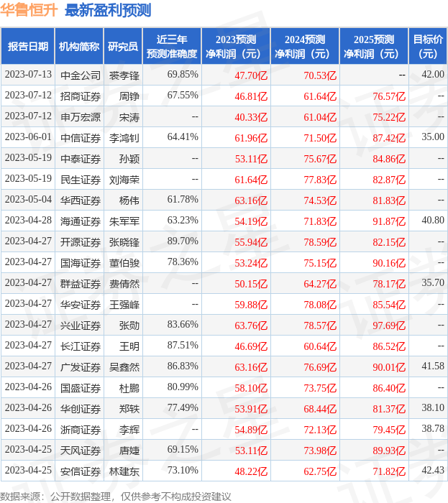Image resolution: width=448 pixels, height=503 pixels.
Task: Click the 40.33亿 forecast value
Action: [251, 117]
